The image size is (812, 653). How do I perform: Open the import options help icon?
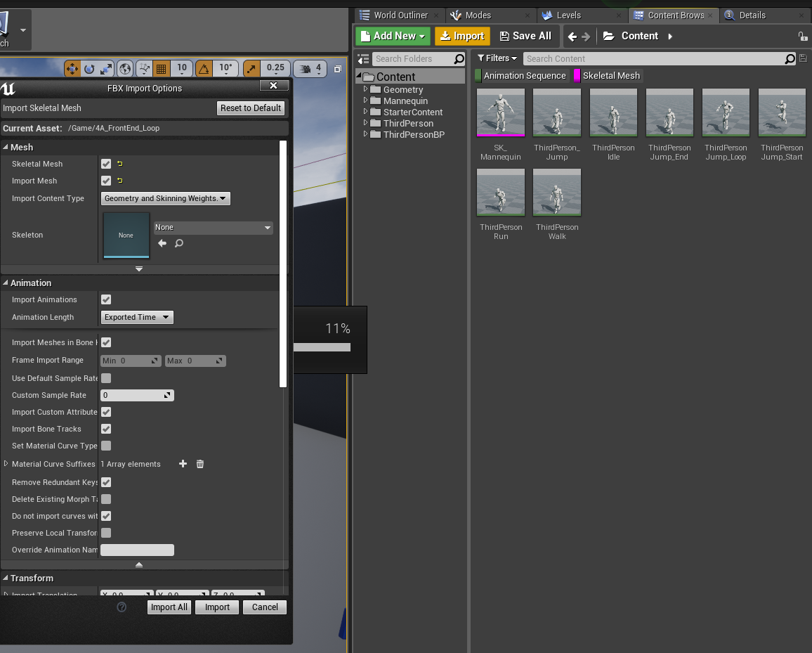(x=122, y=607)
